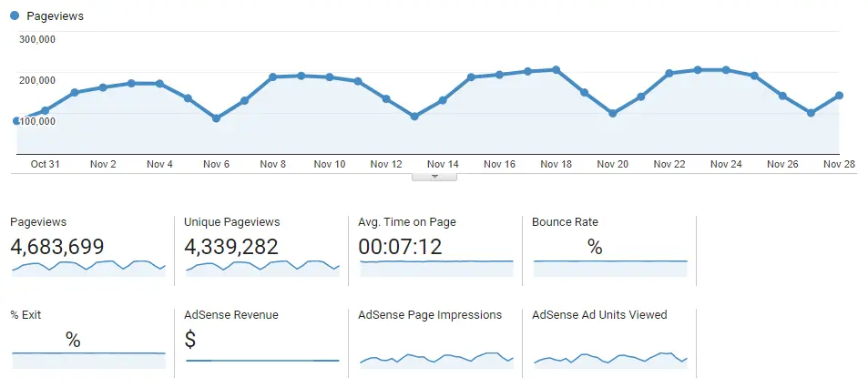Open the Bounce Rate metric title
Screen dimensions: 868x388
[566, 222]
